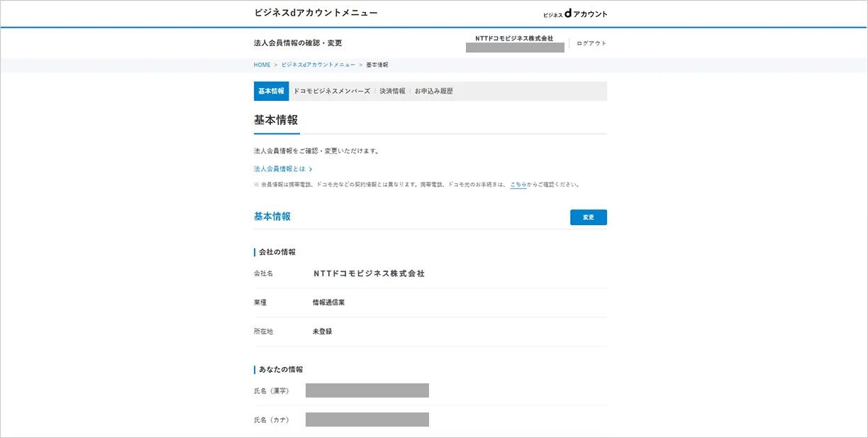868x438 pixels.
Task: Open ビジネスdアカウントメニュー breadcrumb link
Action: [318, 65]
